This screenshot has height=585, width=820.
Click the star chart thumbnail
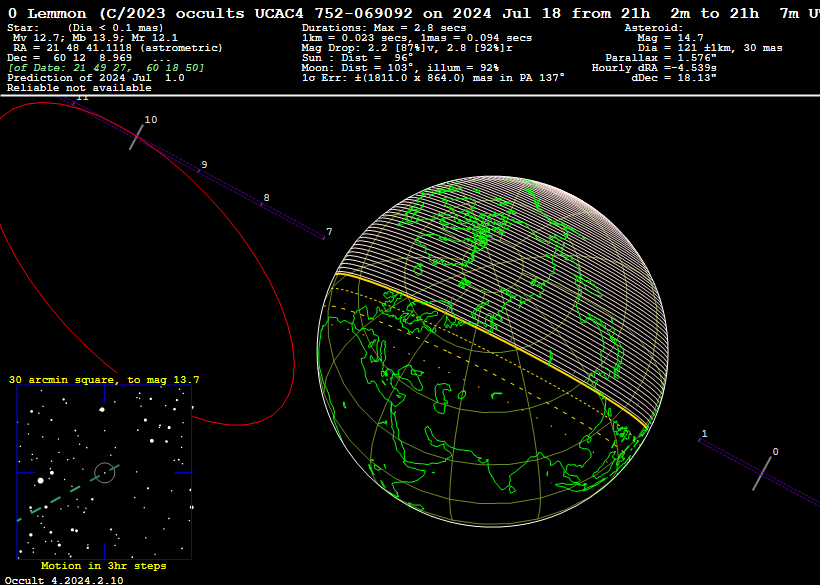[105, 473]
